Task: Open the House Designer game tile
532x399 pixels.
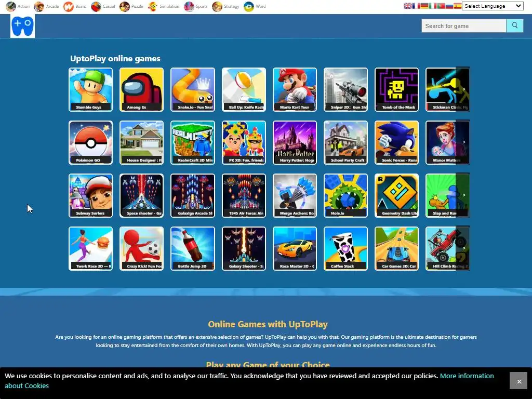Action: pos(141,142)
